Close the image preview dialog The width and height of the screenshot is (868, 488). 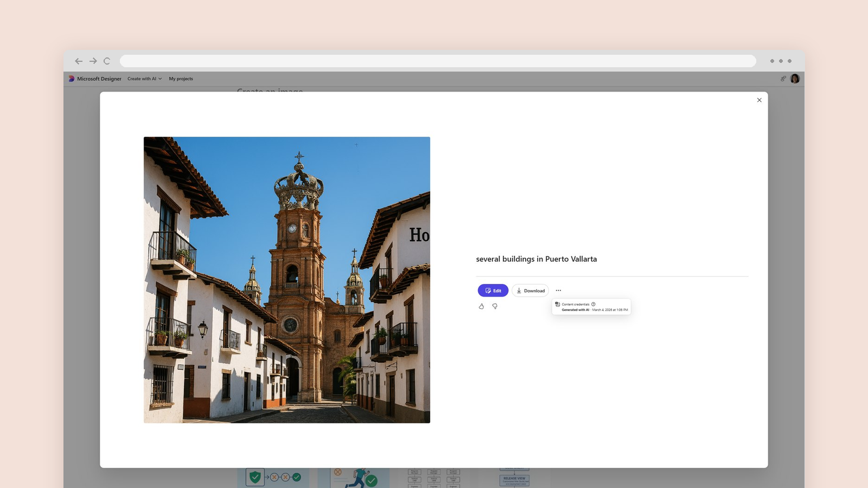coord(759,100)
